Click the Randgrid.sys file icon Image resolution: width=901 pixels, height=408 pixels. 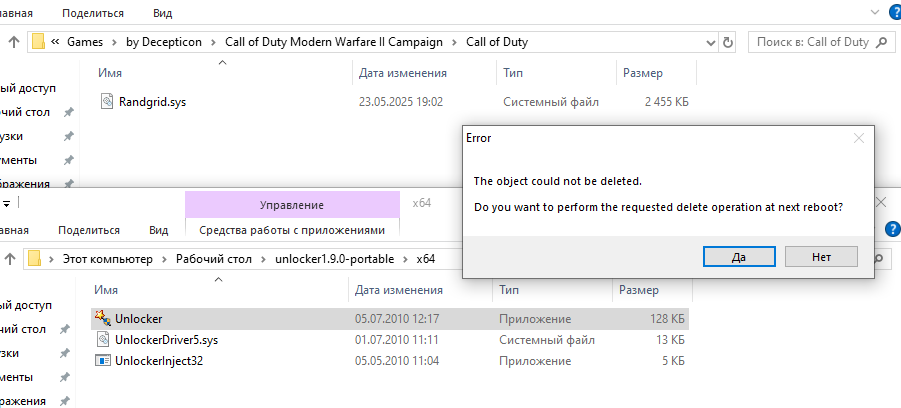107,101
